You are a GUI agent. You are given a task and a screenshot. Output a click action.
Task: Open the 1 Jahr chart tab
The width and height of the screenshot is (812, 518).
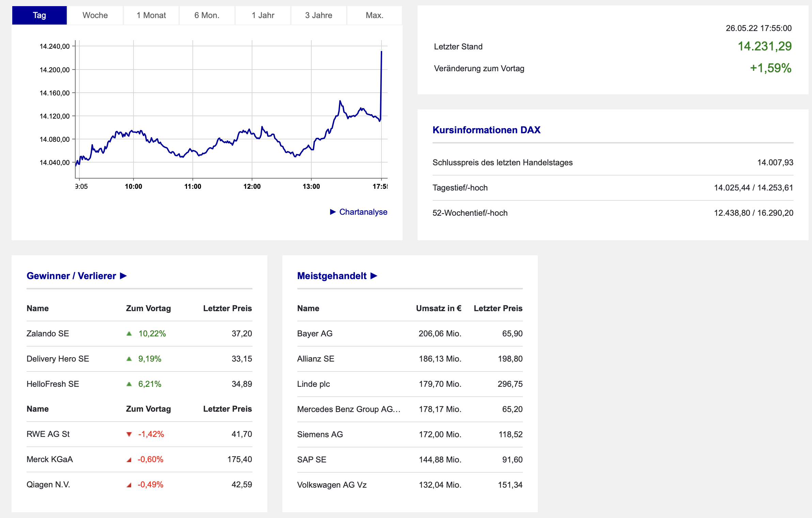click(x=263, y=15)
